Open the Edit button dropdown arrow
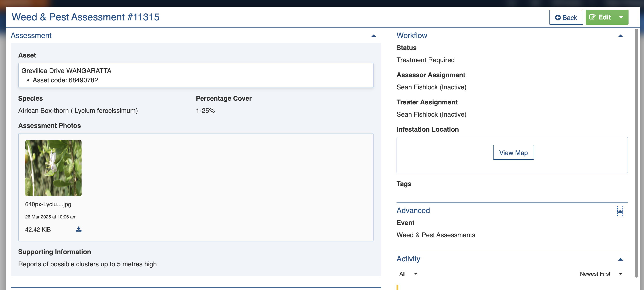 click(621, 17)
